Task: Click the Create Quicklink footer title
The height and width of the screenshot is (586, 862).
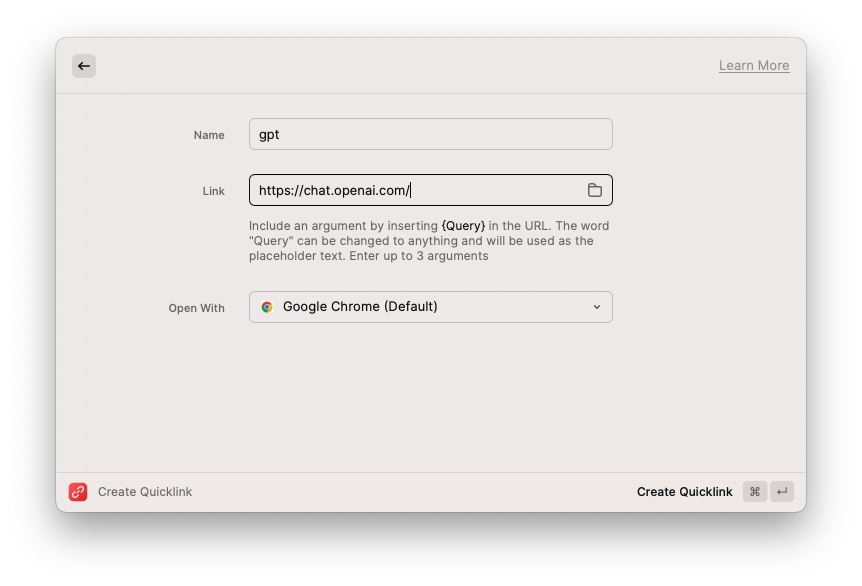Action: pos(145,491)
